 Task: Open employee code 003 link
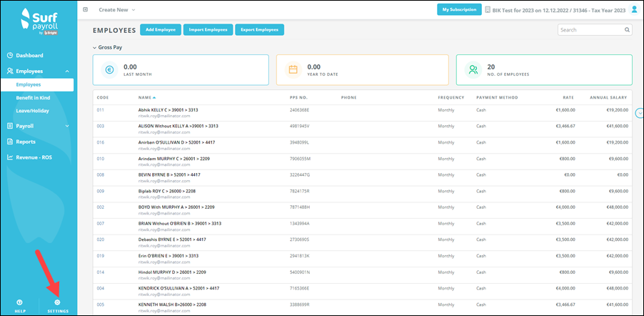click(x=101, y=126)
